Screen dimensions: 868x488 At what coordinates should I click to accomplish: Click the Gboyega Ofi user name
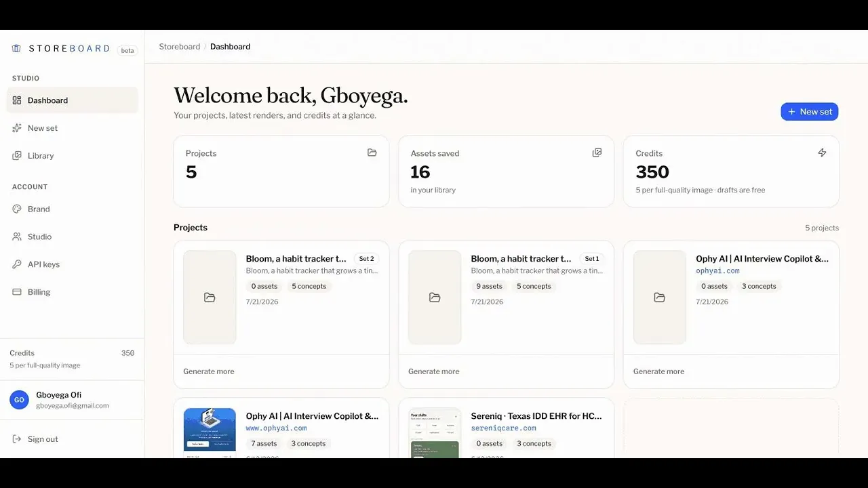click(x=59, y=395)
